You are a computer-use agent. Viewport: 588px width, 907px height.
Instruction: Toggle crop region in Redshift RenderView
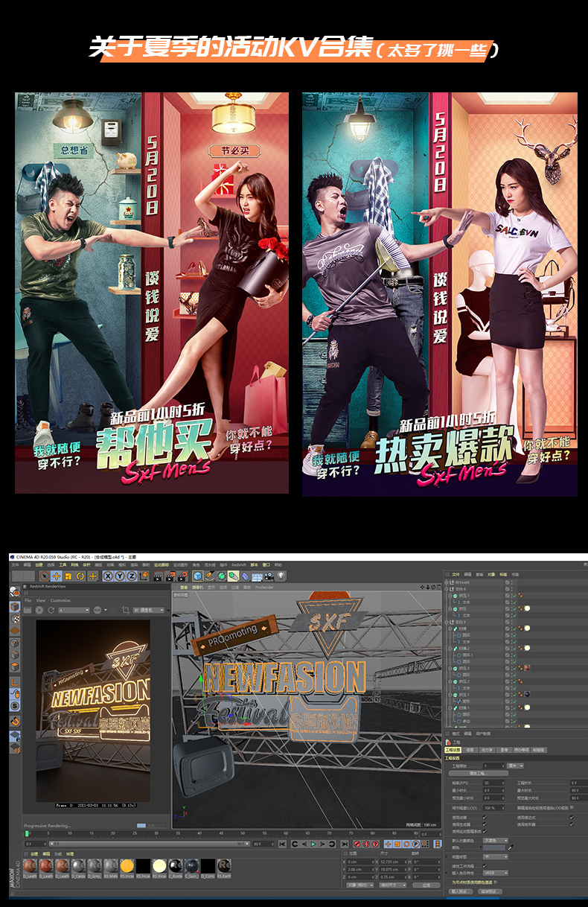[126, 610]
